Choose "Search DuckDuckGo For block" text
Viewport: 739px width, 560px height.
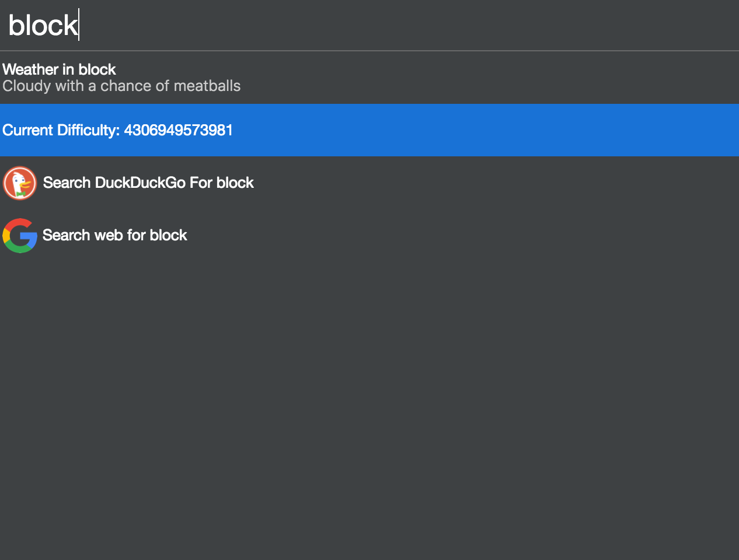[148, 183]
